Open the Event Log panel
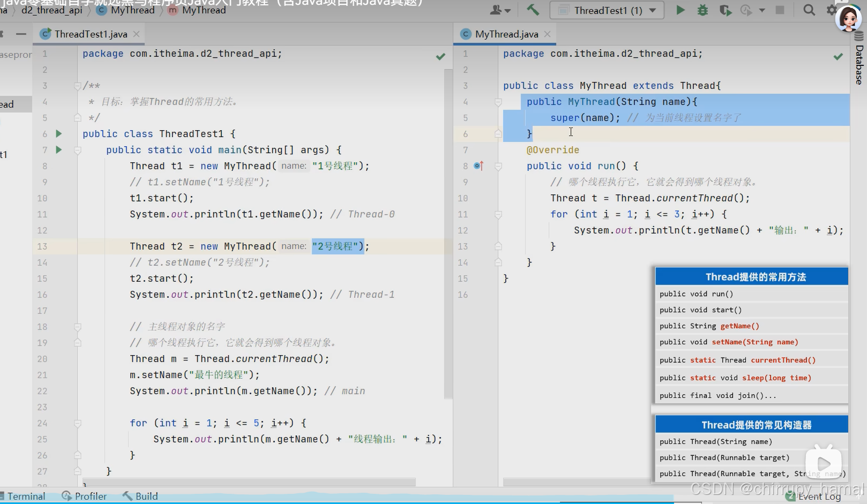 click(813, 496)
